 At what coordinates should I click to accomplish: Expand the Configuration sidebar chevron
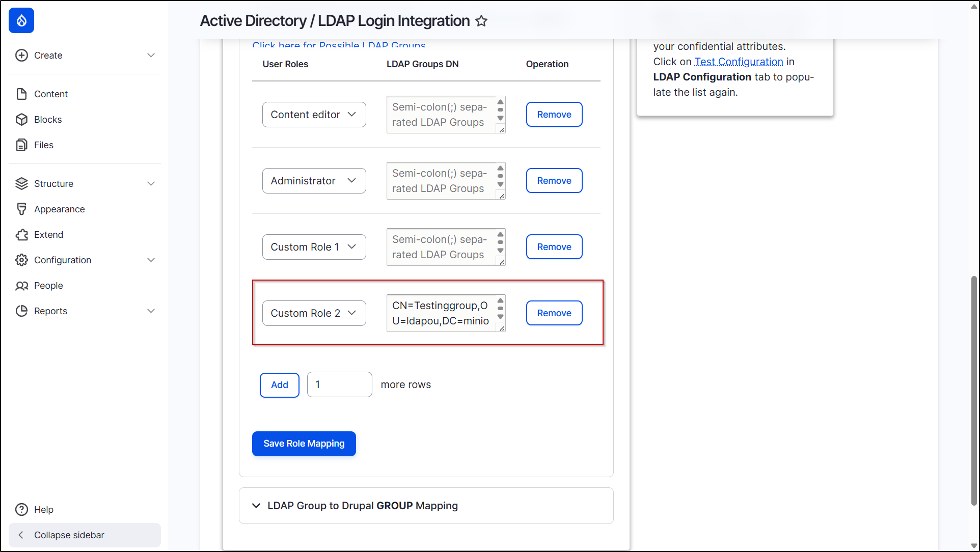click(x=151, y=260)
